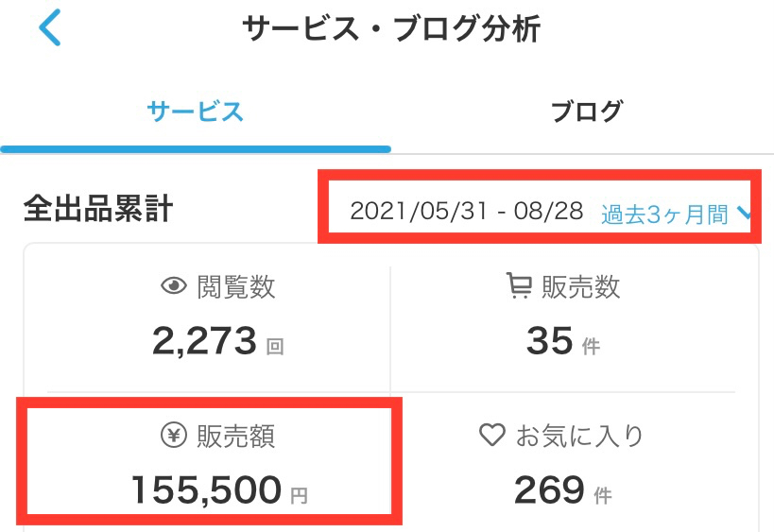Tap the blue back arrow
774x532 pixels.
coord(50,28)
